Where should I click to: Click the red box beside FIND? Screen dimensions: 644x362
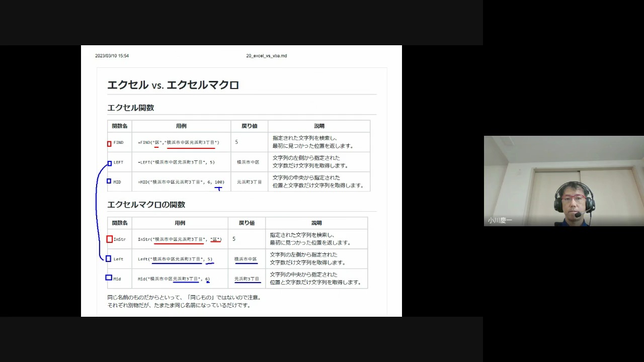click(x=109, y=144)
